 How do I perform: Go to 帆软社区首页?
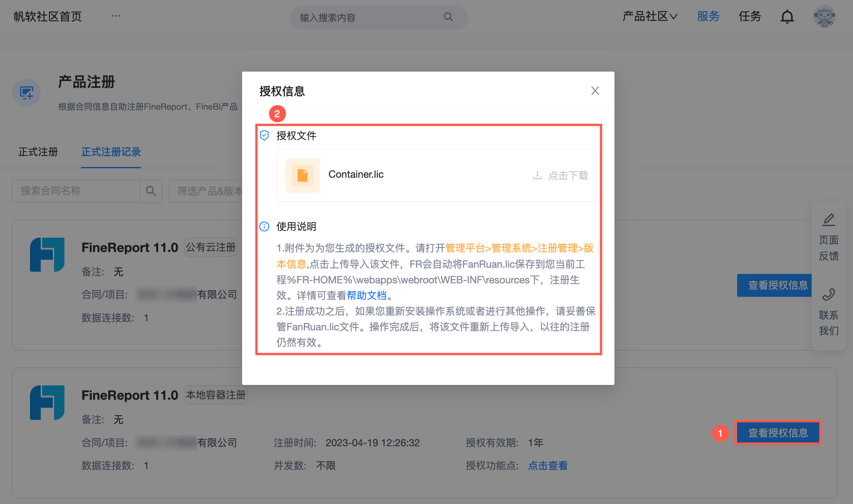tap(48, 17)
